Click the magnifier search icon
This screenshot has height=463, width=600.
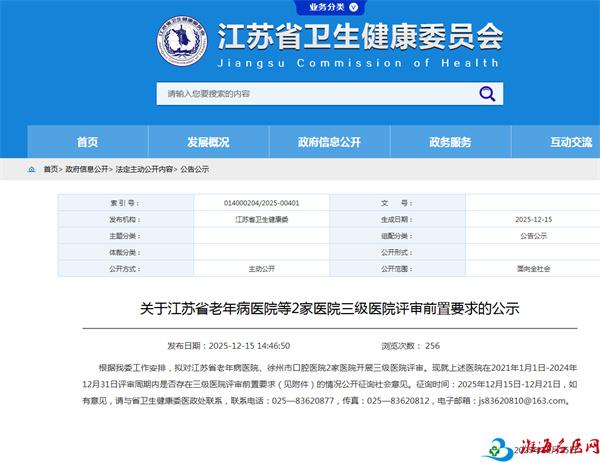pos(487,94)
